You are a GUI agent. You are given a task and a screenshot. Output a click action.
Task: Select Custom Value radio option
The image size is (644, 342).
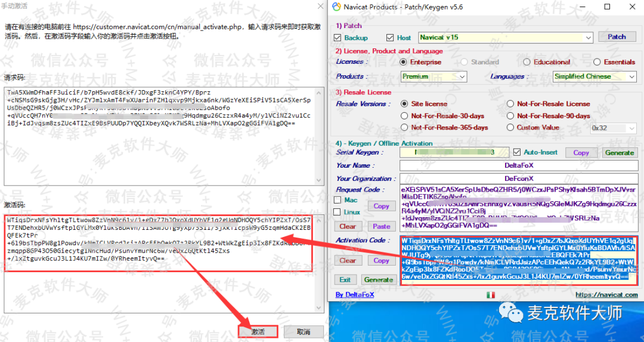point(510,127)
